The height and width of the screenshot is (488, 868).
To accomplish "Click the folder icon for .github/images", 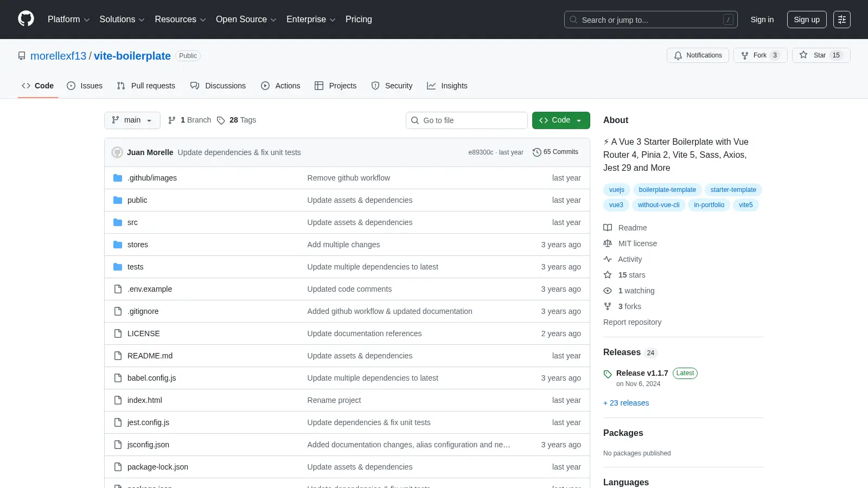I will tap(118, 178).
